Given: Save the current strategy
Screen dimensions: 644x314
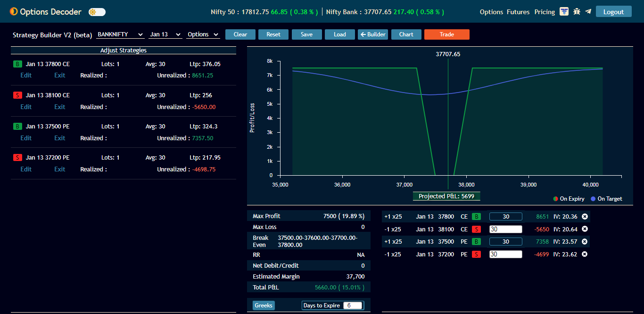Looking at the screenshot, I should pyautogui.click(x=307, y=34).
